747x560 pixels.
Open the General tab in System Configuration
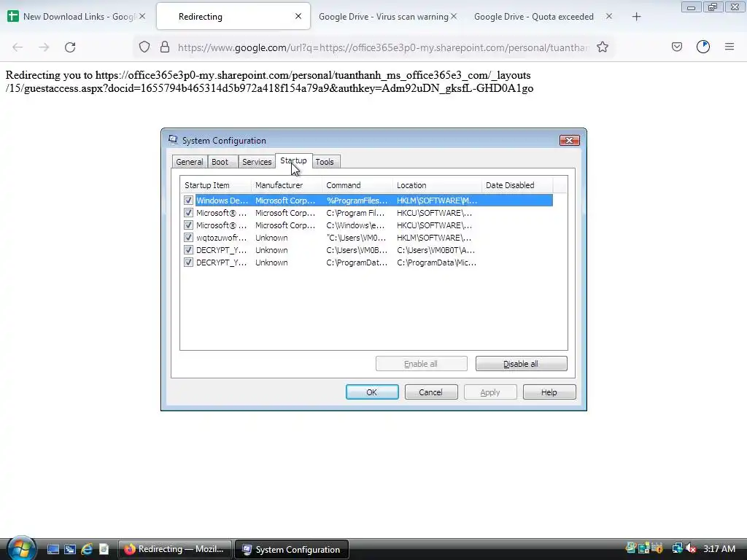(189, 162)
